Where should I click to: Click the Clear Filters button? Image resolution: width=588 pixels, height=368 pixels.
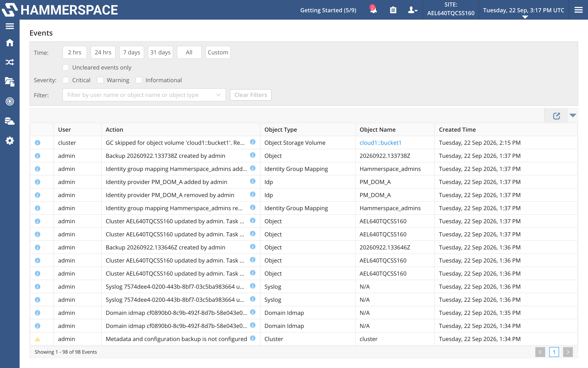[251, 95]
